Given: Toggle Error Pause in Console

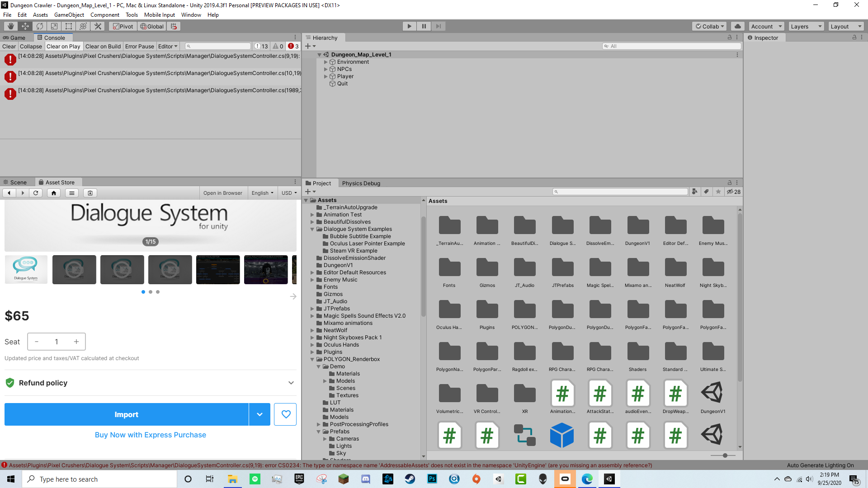Looking at the screenshot, I should (x=140, y=46).
